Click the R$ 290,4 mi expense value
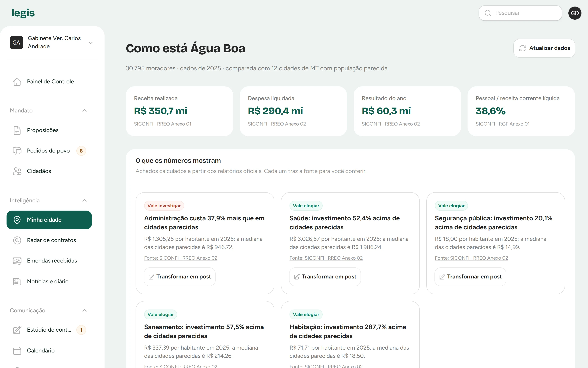588x368 pixels. coord(275,111)
